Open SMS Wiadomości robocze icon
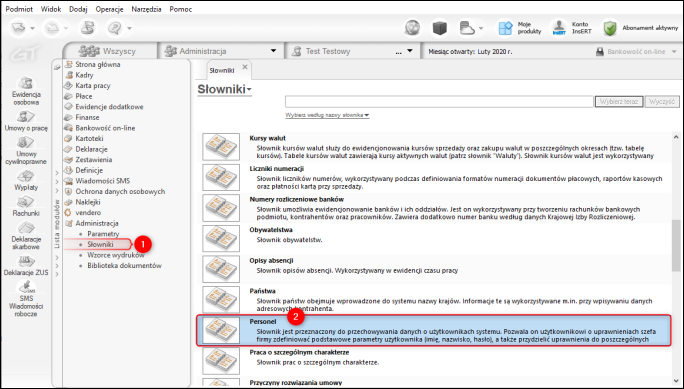The width and height of the screenshot is (684, 389). click(26, 287)
